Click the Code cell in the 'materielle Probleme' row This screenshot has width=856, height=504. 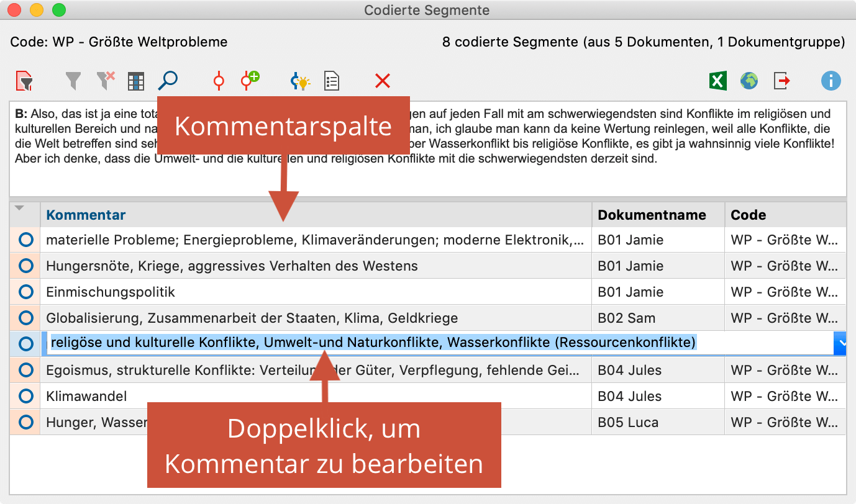click(785, 240)
